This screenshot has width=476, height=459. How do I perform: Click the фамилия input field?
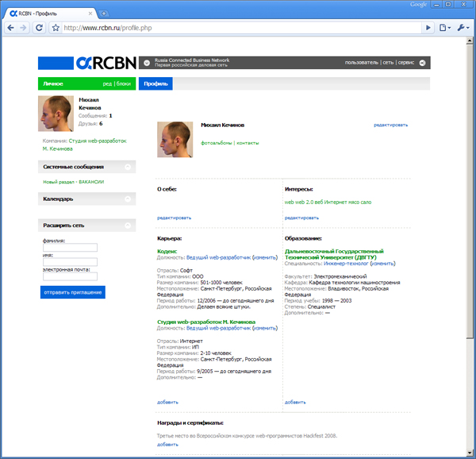pyautogui.click(x=70, y=248)
